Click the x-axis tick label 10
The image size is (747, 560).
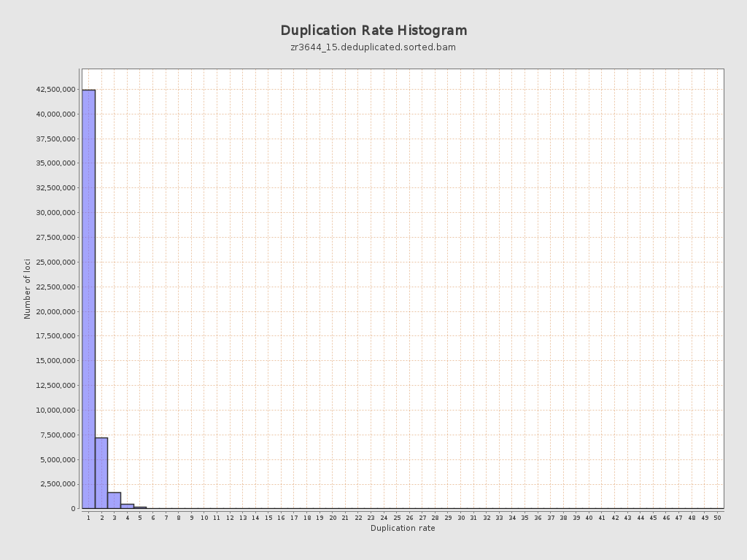204,518
